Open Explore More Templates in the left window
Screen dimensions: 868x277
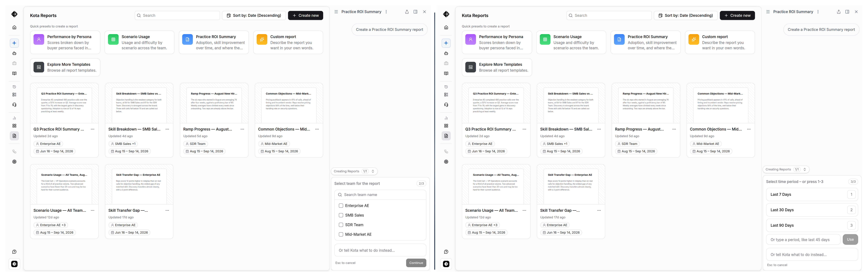tap(65, 68)
